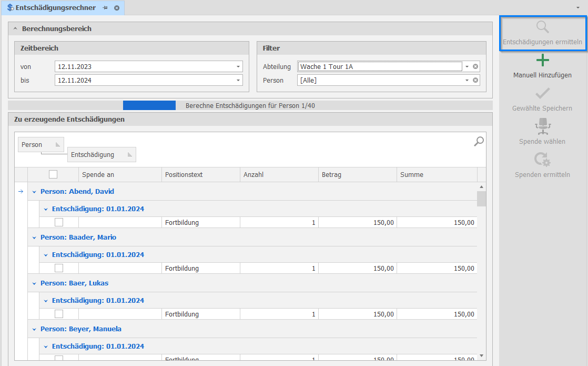Click the Spende wählen chair icon
Viewport: 588px width, 366px height.
pyautogui.click(x=542, y=126)
